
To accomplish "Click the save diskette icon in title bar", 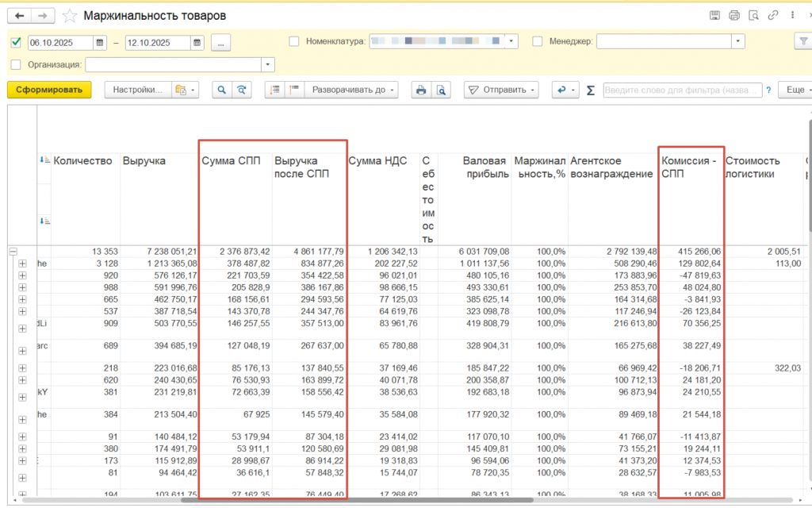I will point(714,16).
